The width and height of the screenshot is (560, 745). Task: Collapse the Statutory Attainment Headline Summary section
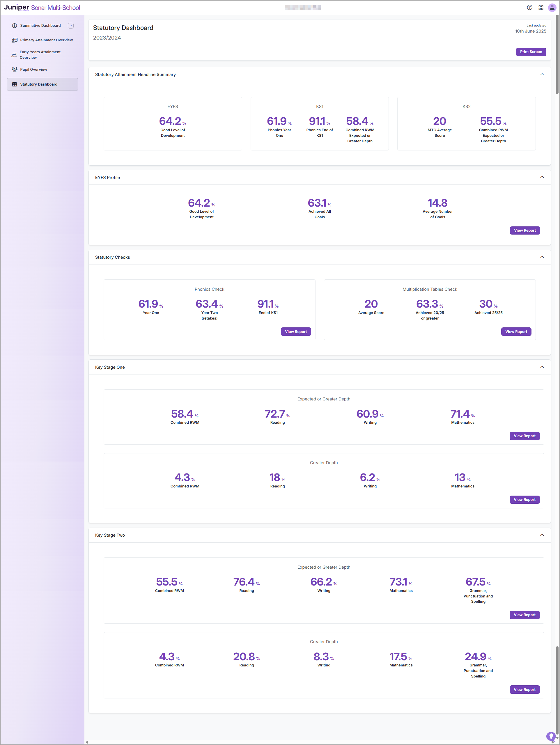click(542, 74)
